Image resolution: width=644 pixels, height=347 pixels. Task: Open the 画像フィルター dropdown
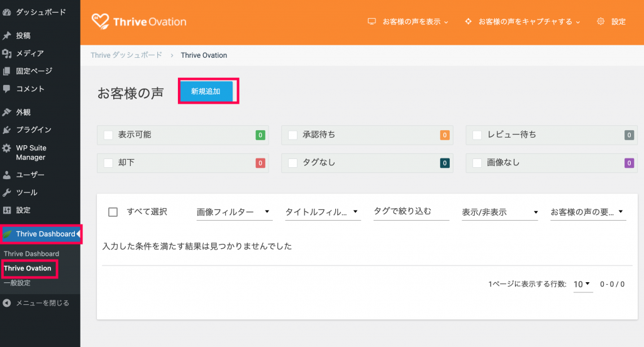click(x=234, y=212)
